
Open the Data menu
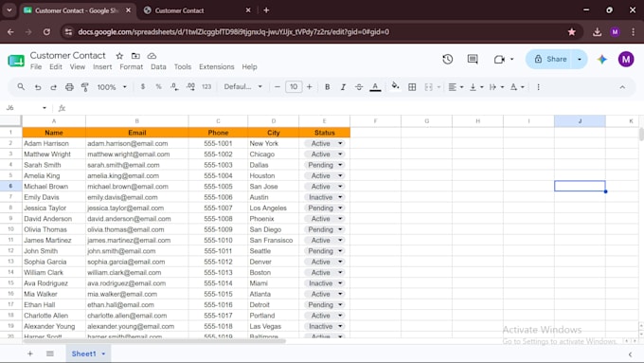point(158,66)
